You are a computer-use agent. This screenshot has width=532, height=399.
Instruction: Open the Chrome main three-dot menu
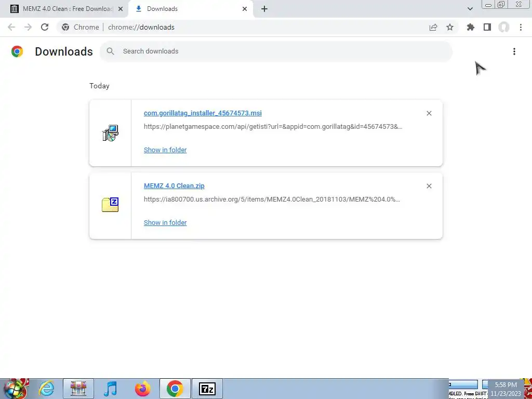tap(521, 27)
